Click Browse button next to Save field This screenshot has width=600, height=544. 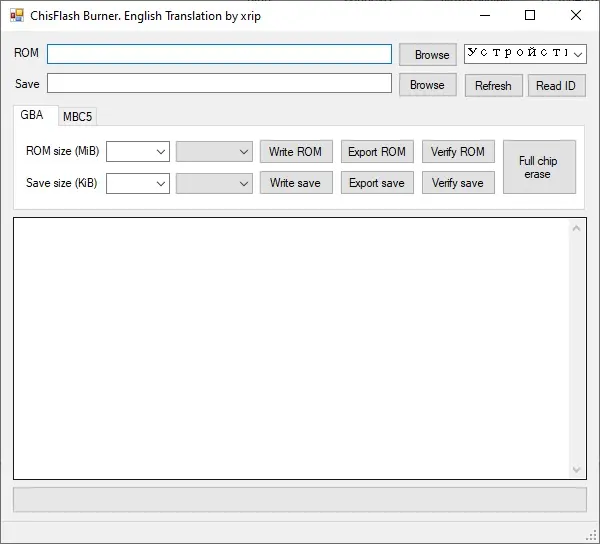[x=427, y=85]
